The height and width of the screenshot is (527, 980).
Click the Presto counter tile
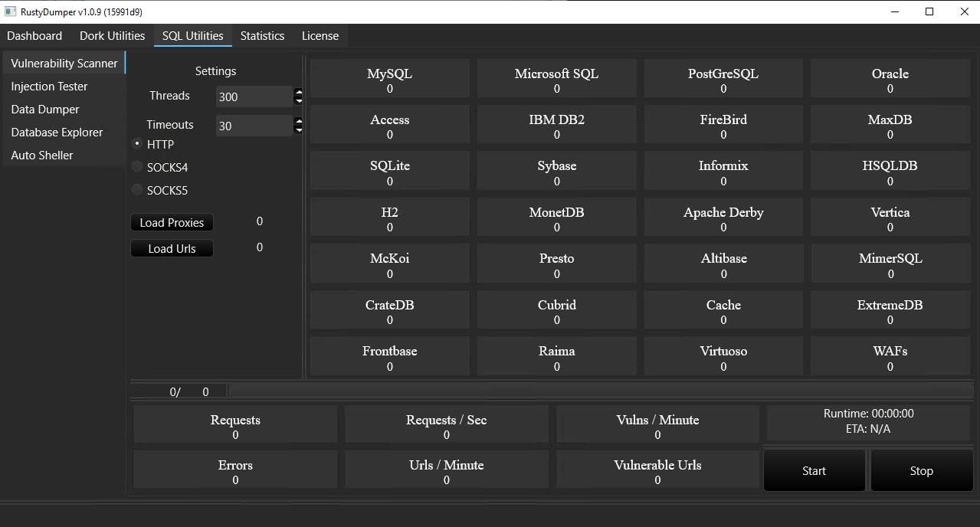557,265
